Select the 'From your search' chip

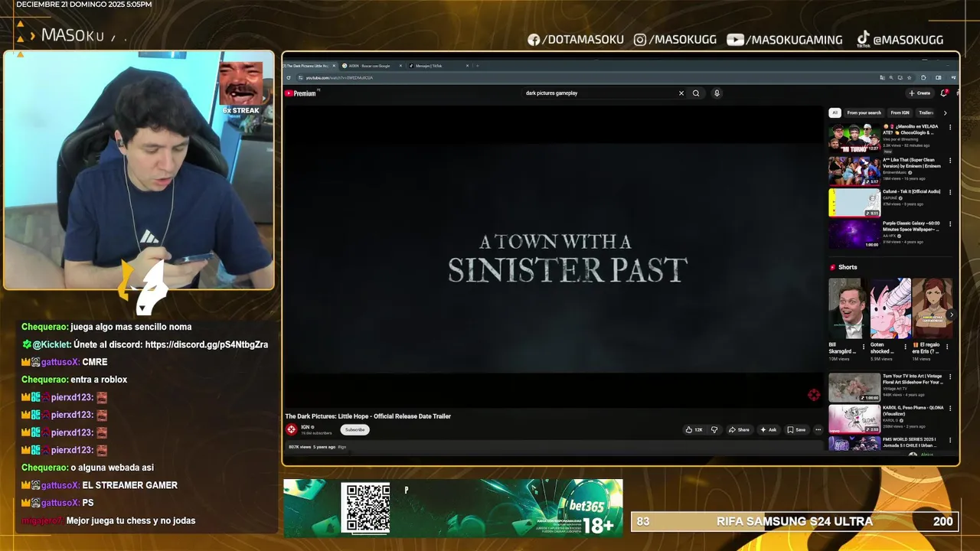864,112
